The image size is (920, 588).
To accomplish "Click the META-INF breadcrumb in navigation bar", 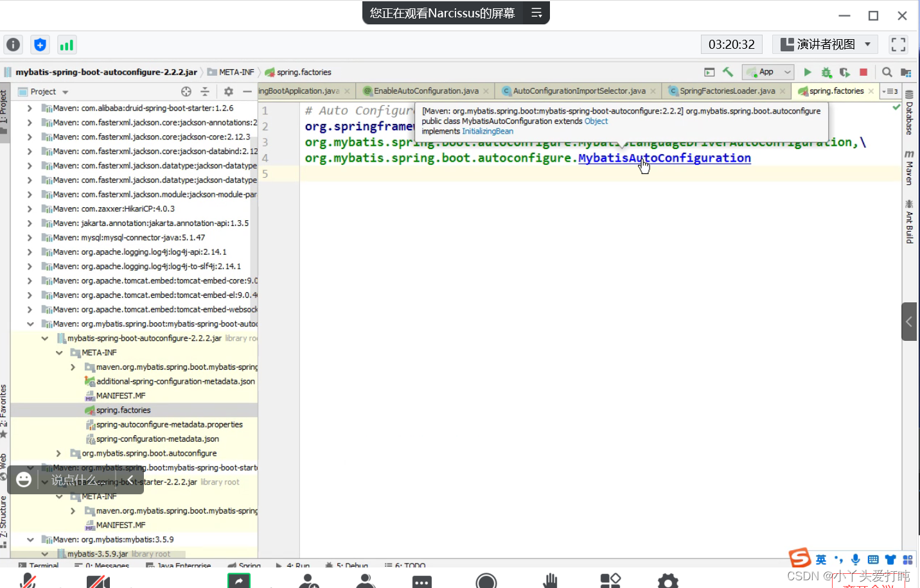I will pyautogui.click(x=231, y=72).
